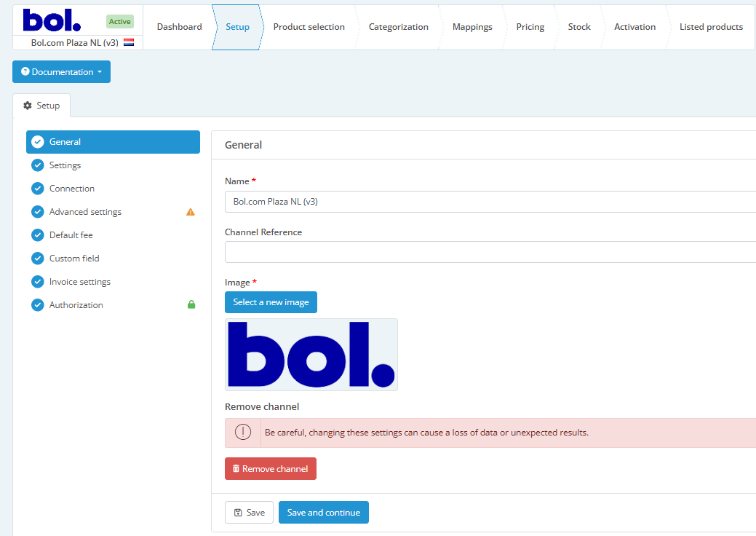Click the gear icon on the Setup tab

[28, 105]
